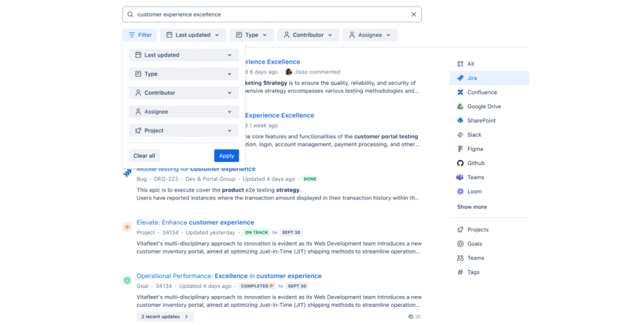Choose the Github icon in sidebar
The width and height of the screenshot is (644, 325).
click(x=460, y=163)
